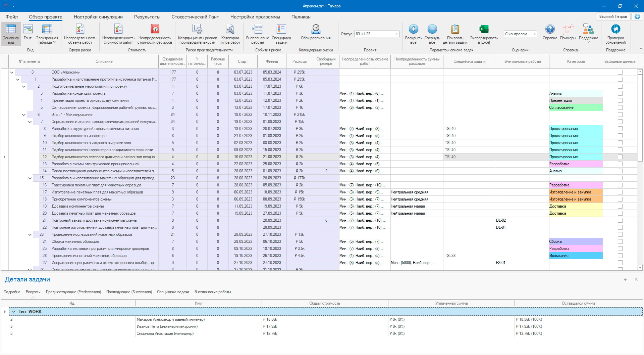Click the Expand All plus icon
This screenshot has height=355, width=644.
413,30
